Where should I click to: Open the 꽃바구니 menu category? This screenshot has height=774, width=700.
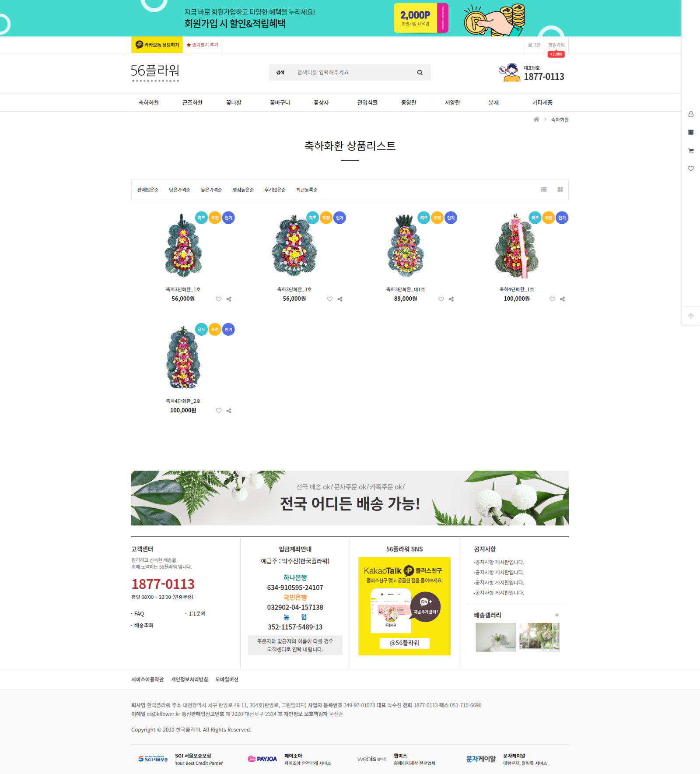pos(280,102)
